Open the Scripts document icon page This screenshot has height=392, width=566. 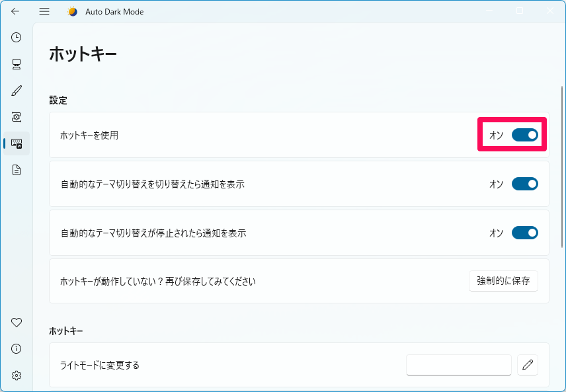(17, 170)
